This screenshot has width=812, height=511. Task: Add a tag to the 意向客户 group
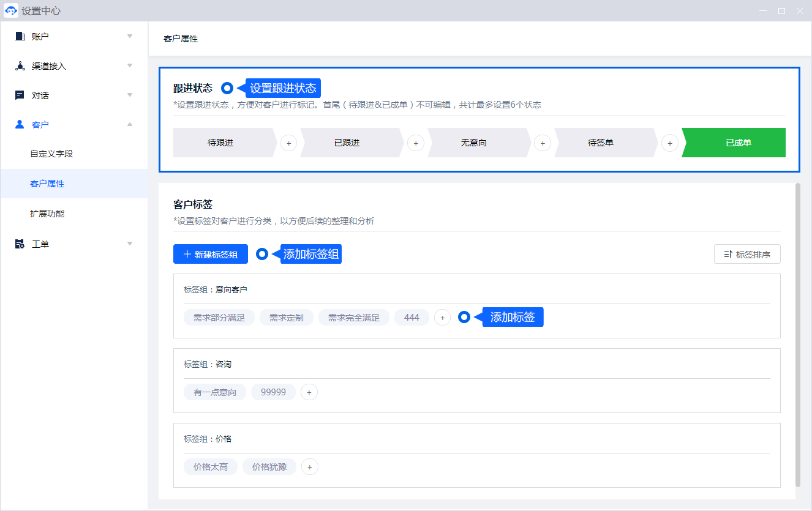point(442,318)
